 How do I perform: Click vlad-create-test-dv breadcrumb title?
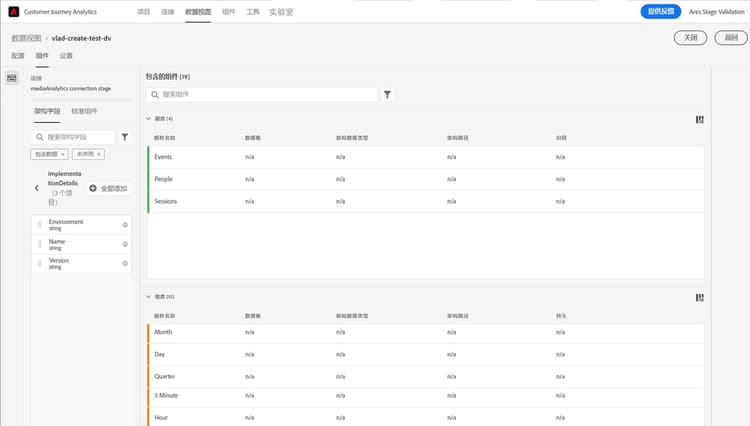(x=81, y=38)
